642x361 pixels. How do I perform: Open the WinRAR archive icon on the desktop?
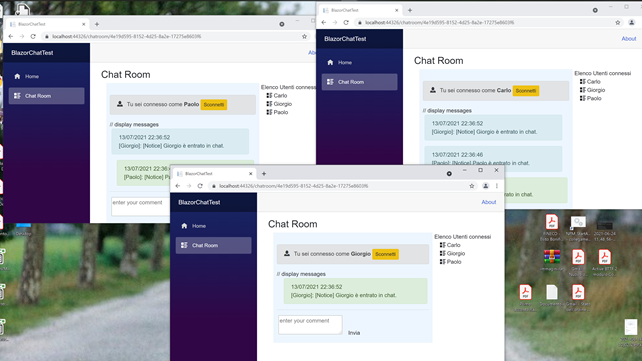(552, 257)
